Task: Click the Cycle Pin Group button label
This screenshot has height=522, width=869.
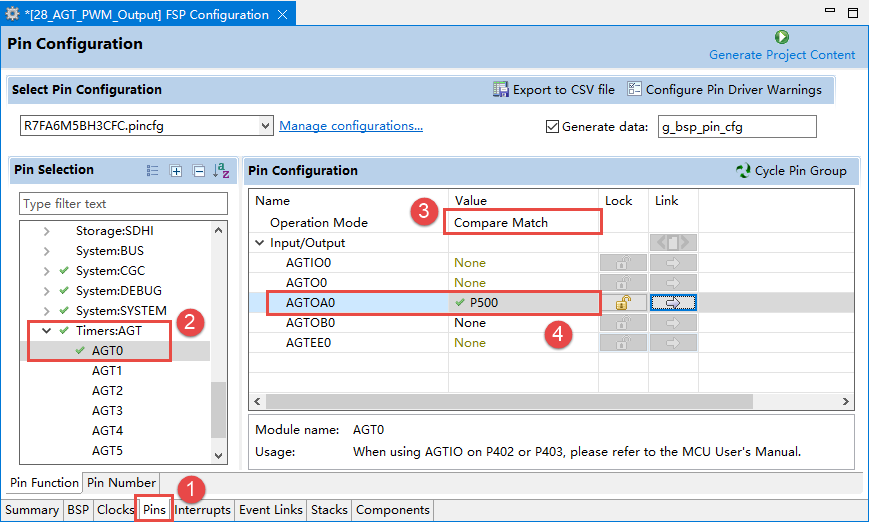Action: pyautogui.click(x=800, y=171)
